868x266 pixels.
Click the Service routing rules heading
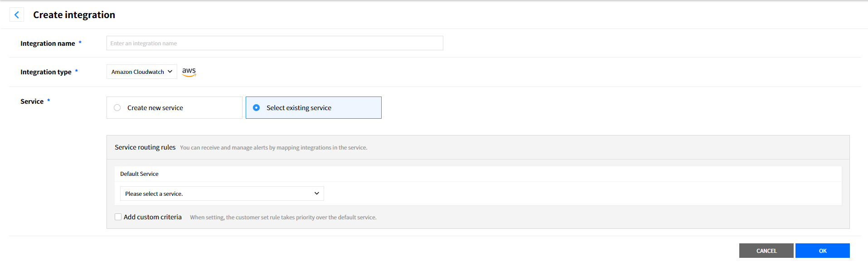[x=145, y=147]
